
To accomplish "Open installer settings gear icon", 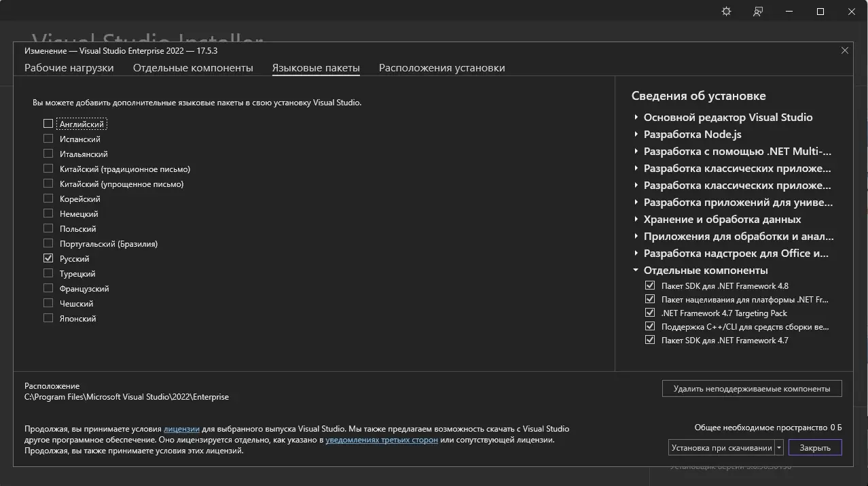I will click(x=726, y=12).
